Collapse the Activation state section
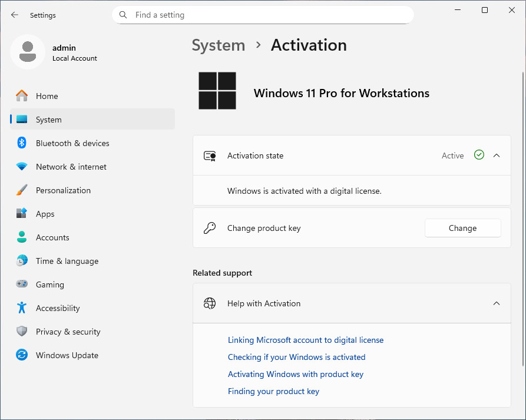 [x=497, y=156]
